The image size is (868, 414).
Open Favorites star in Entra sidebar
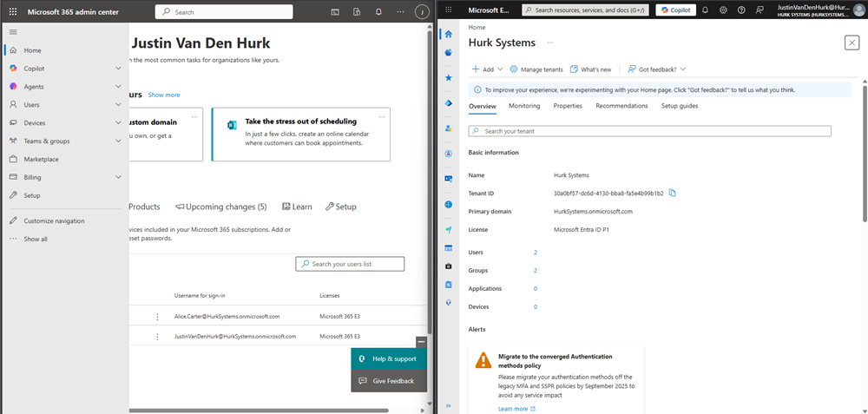coord(449,78)
